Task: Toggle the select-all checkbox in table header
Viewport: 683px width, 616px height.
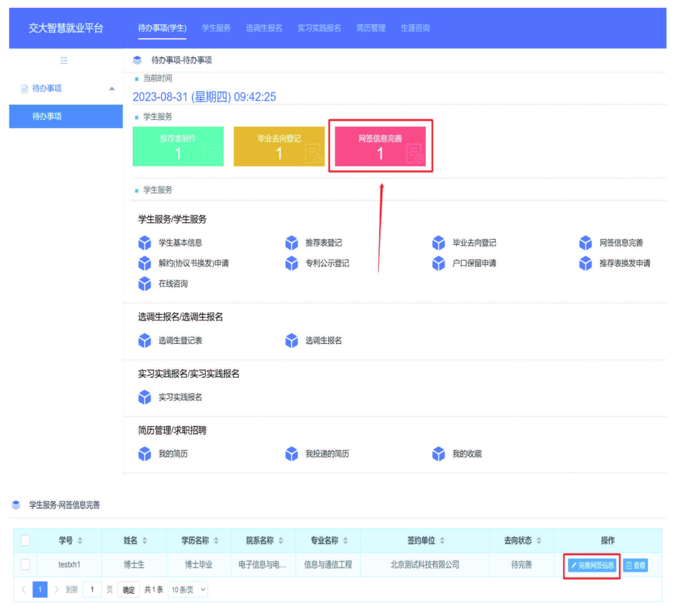Action: click(x=25, y=540)
